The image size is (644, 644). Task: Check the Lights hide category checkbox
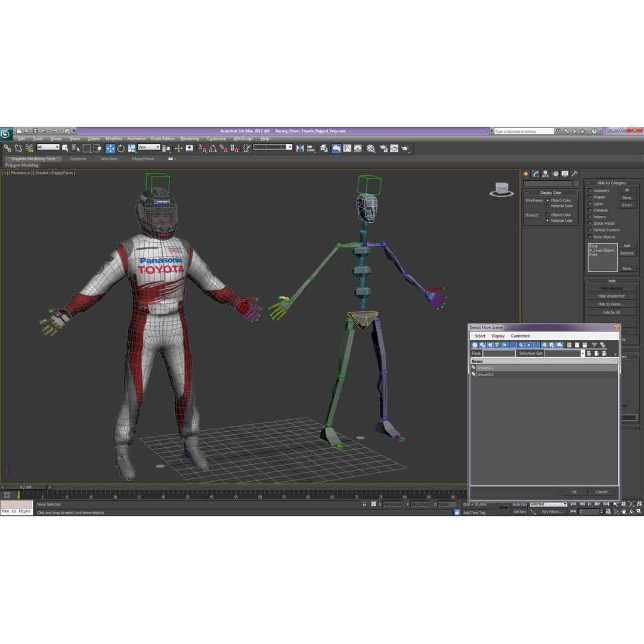tap(590, 204)
